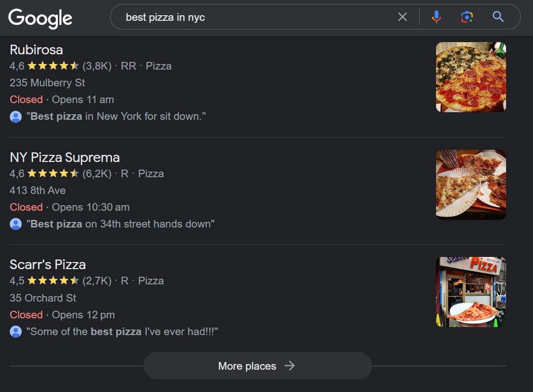Click reviewer avatar under NY Pizza Suprema

pos(16,224)
